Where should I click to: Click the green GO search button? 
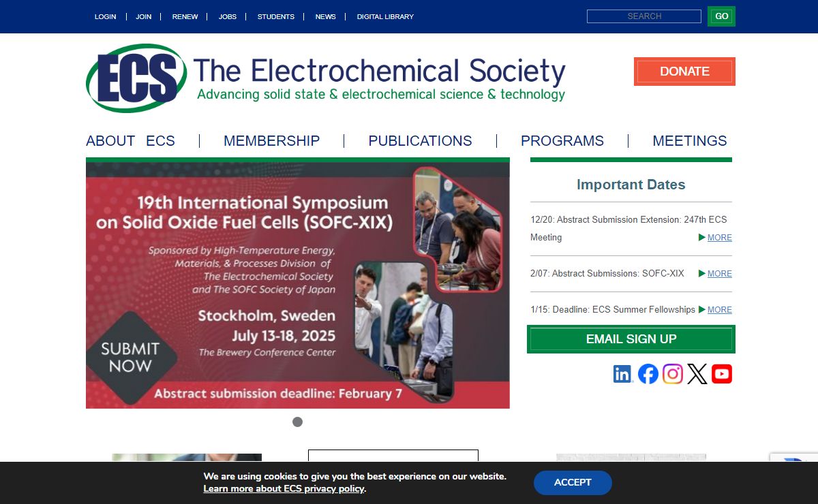click(721, 16)
